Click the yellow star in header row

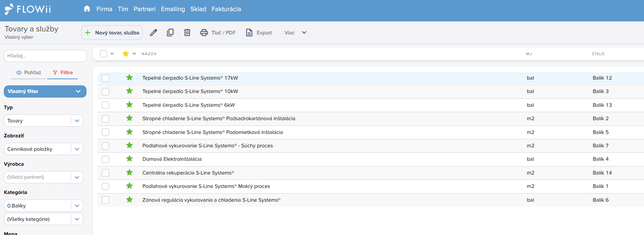click(126, 54)
